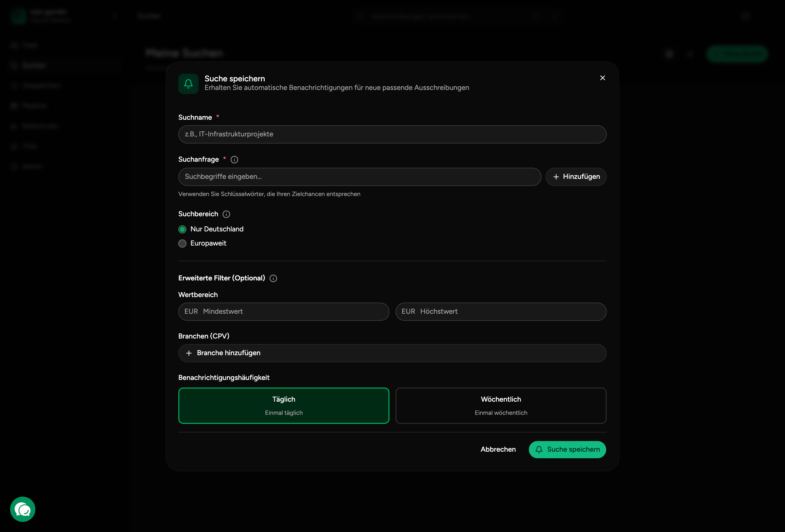Select the Nur Deutschland radio option

coord(182,229)
